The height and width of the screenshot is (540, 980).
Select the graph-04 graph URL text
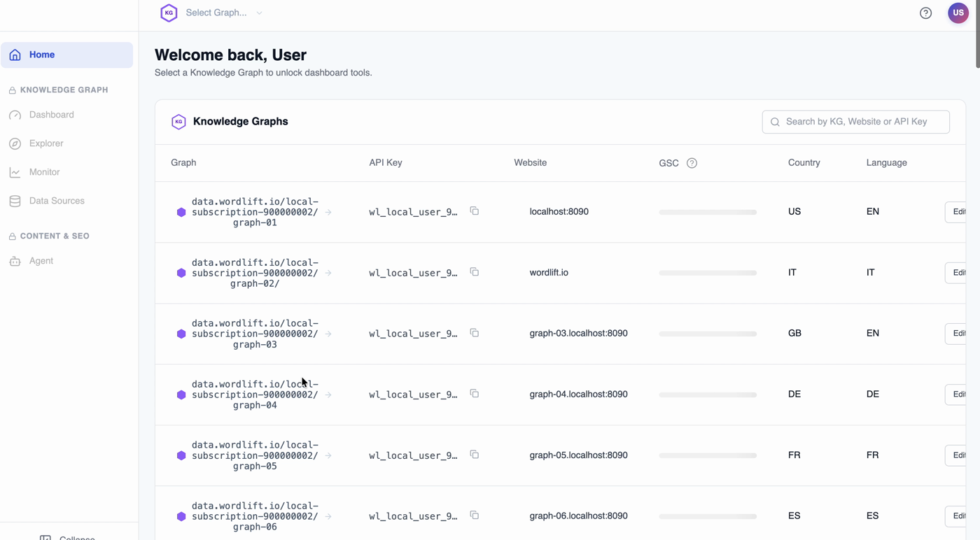click(x=255, y=395)
